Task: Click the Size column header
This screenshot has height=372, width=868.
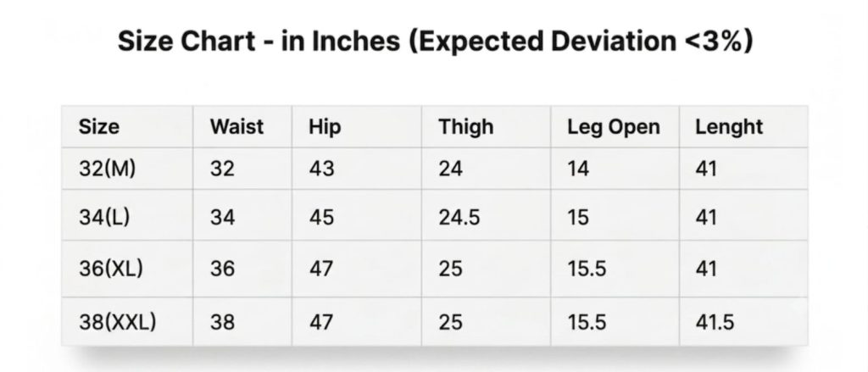Action: [98, 127]
